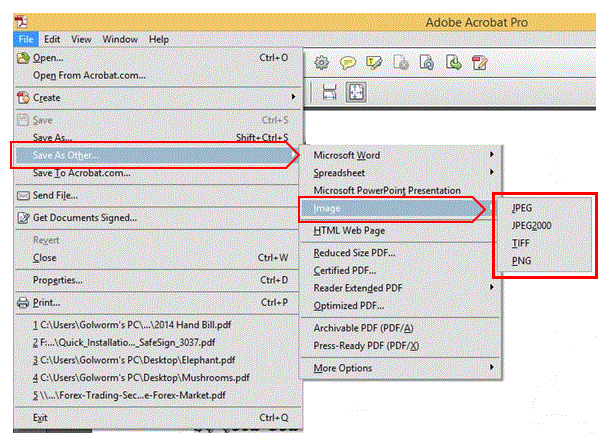Choose Get Documents Signed...
The height and width of the screenshot is (446, 613).
click(x=158, y=218)
